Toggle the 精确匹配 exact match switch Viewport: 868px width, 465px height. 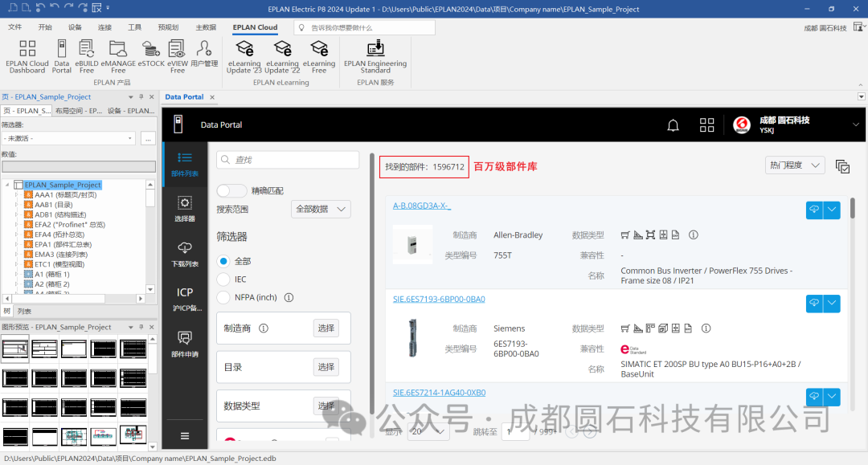coord(231,190)
